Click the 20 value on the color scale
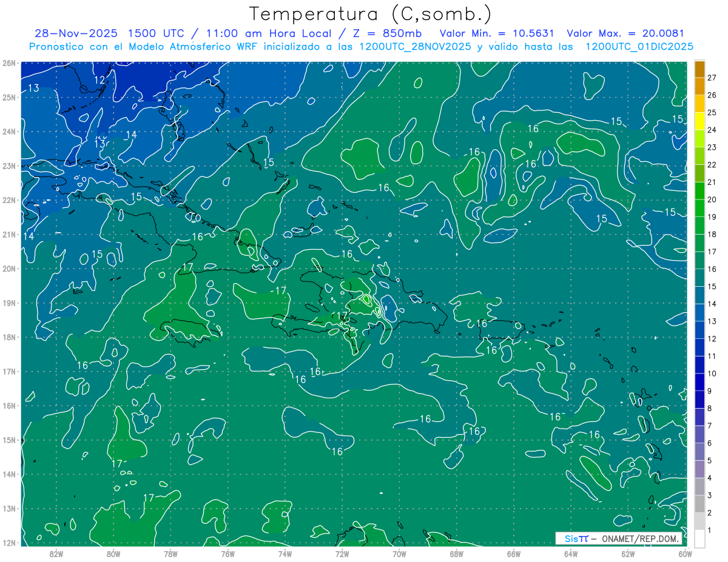Screen dimensions: 728x562 point(712,199)
